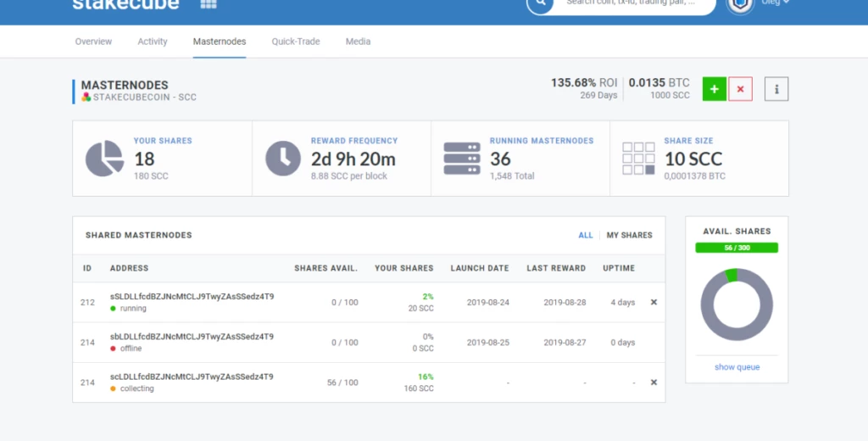Click the green running status dot
The height and width of the screenshot is (441, 868).
coord(113,309)
